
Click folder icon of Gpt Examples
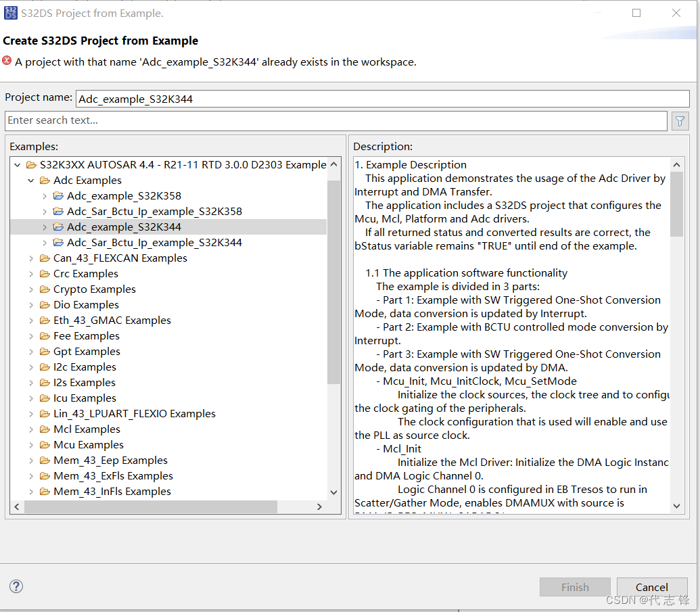click(45, 352)
